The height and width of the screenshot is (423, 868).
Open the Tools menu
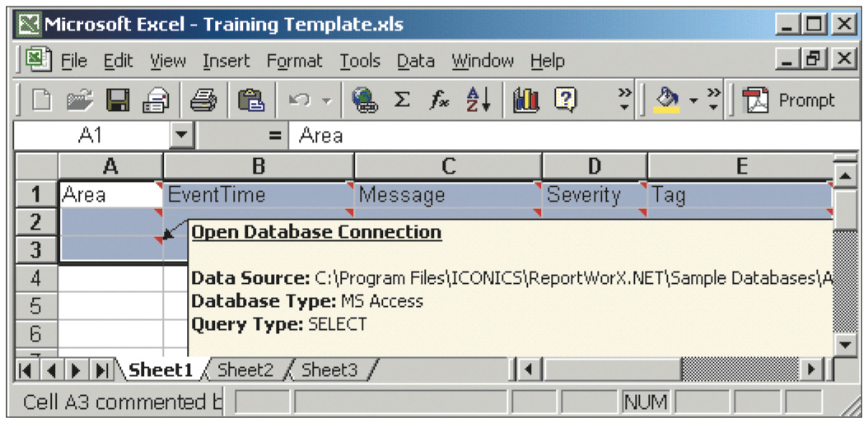360,61
